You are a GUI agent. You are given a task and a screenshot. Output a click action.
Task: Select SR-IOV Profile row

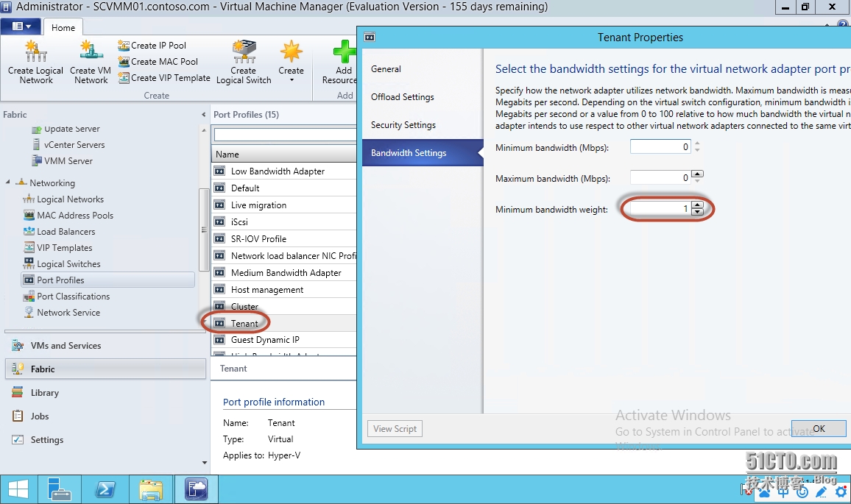(x=284, y=238)
